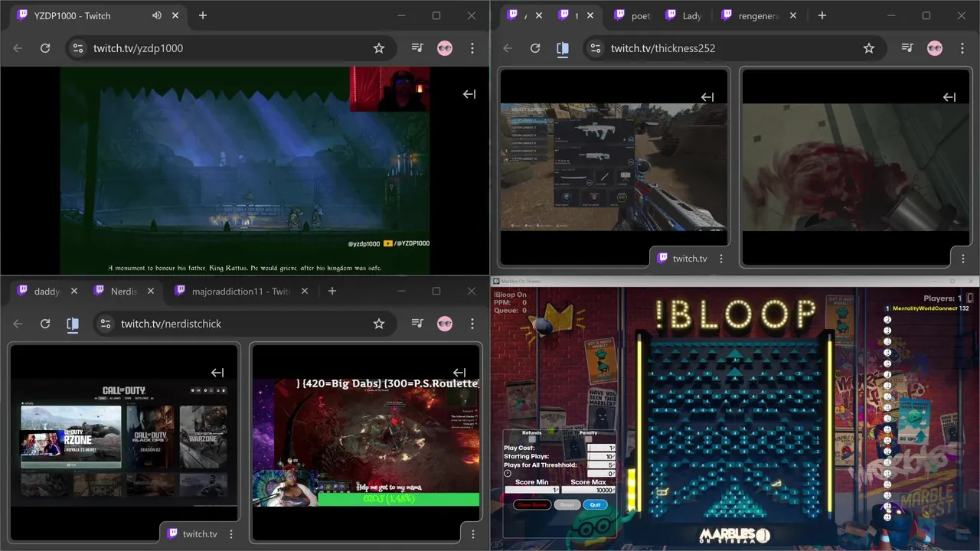Click Plays for All Threshold field
Image resolution: width=980 pixels, height=551 pixels.
[602, 465]
